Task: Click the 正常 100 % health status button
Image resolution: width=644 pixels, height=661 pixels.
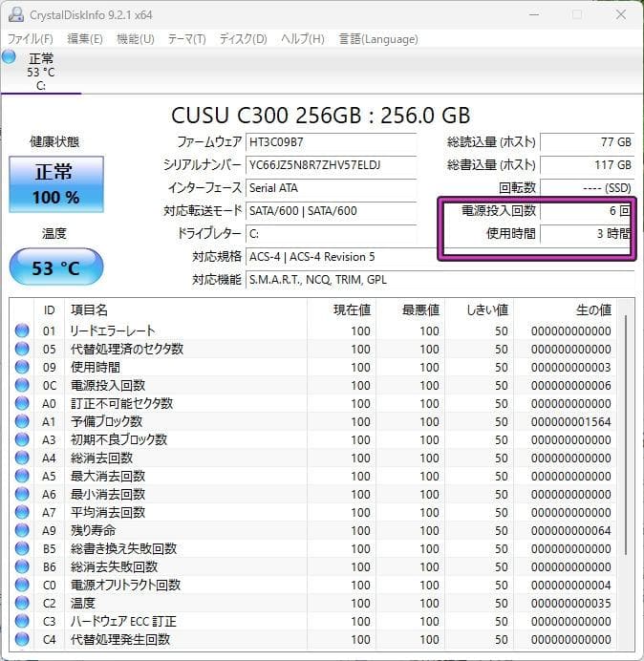Action: point(56,184)
